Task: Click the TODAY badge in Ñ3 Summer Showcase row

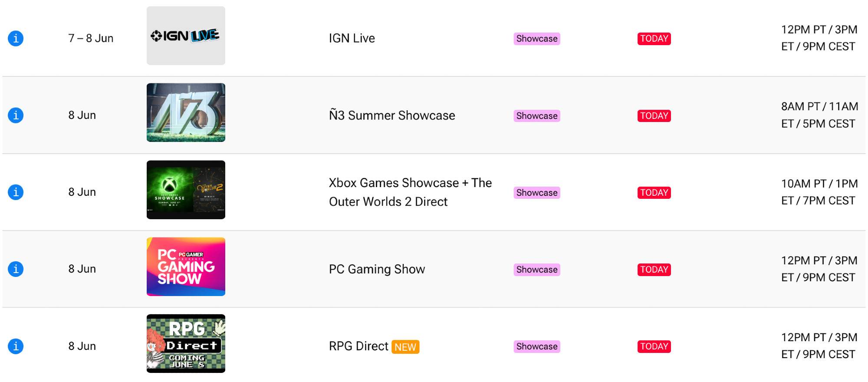Action: (x=654, y=116)
